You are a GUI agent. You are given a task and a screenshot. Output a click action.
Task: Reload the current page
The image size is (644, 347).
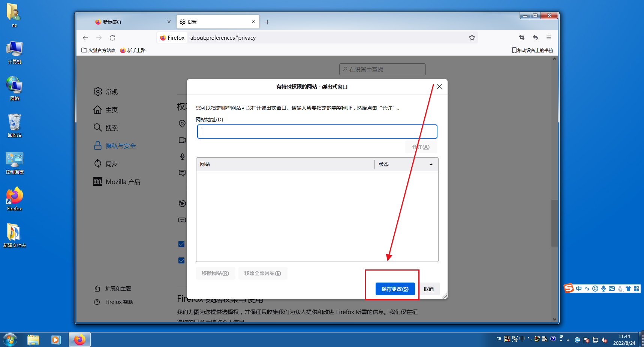(112, 38)
